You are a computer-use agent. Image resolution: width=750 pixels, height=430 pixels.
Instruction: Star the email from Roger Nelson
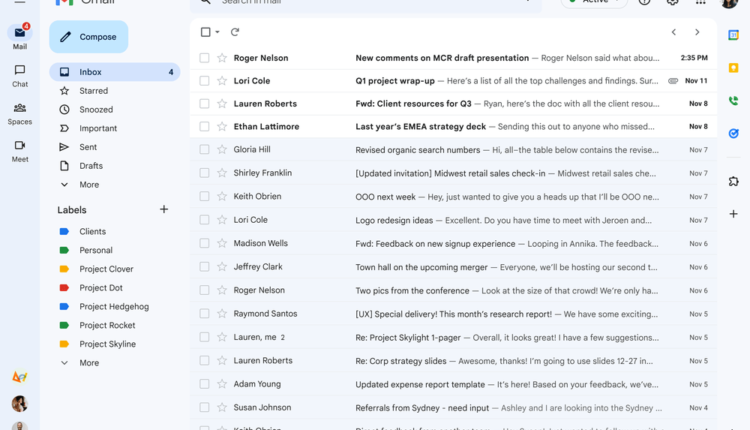[x=221, y=58]
